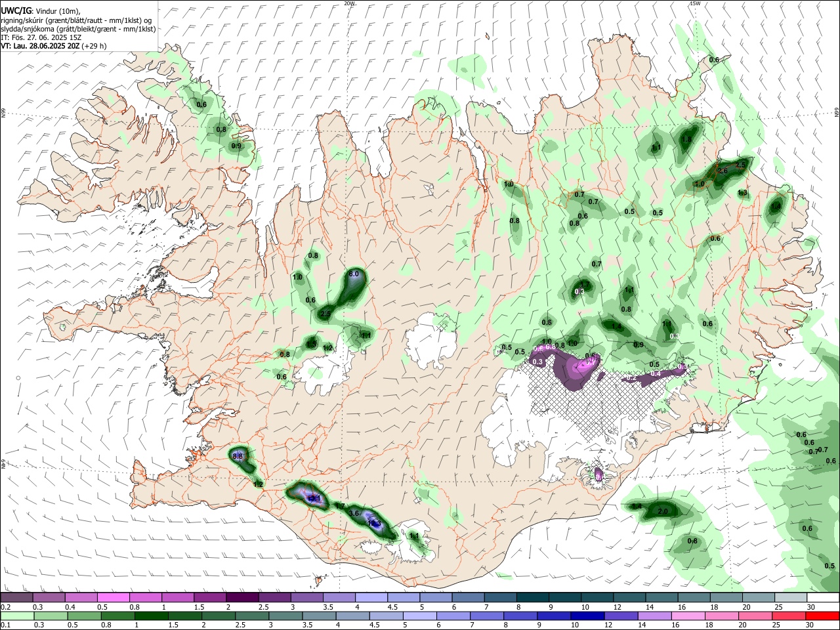Click the 3.6 rainfall label on south coast
This screenshot has height=630, width=840.
point(354,513)
